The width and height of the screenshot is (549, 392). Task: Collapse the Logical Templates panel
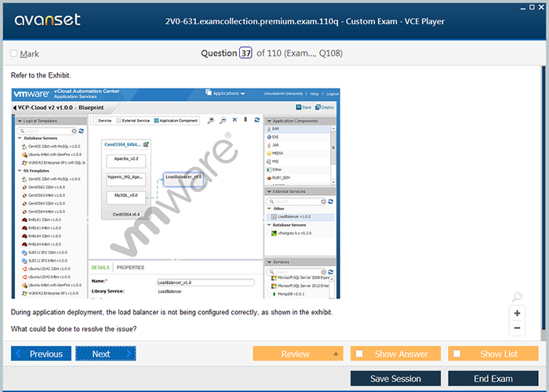pyautogui.click(x=18, y=121)
